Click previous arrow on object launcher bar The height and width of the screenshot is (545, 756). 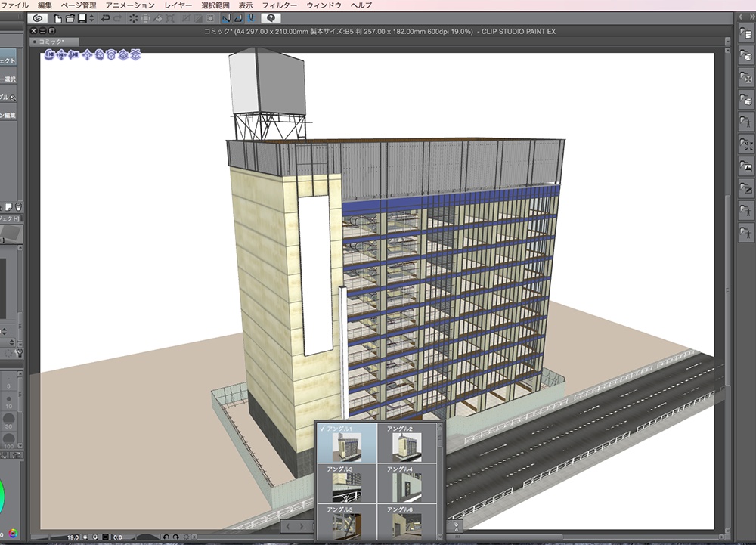(x=288, y=527)
